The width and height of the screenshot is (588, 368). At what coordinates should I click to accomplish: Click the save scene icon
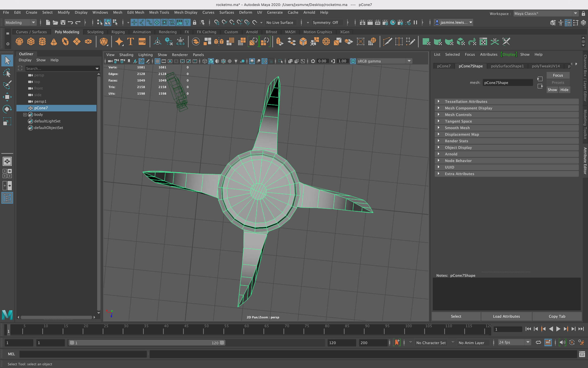pos(63,22)
